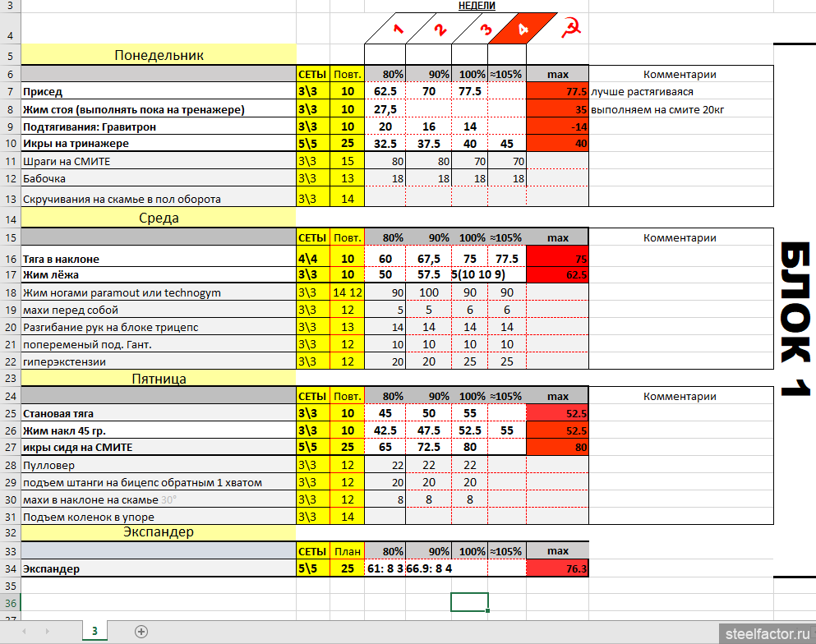Click the Пятница heading cell

tap(159, 379)
